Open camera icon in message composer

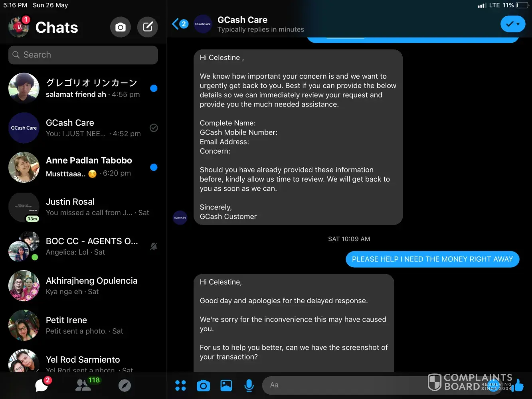pyautogui.click(x=203, y=385)
